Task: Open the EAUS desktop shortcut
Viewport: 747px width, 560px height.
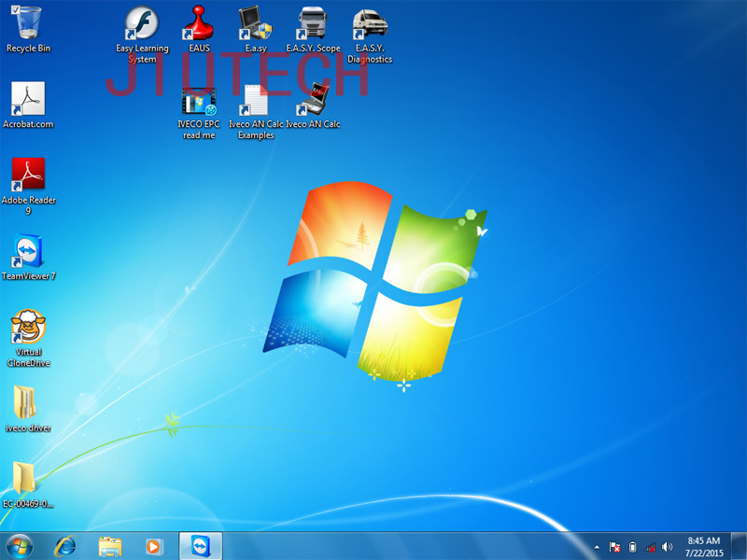Action: tap(198, 22)
